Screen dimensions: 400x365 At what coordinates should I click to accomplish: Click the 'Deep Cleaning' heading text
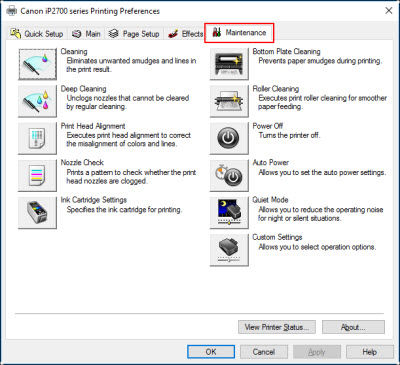[x=83, y=89]
